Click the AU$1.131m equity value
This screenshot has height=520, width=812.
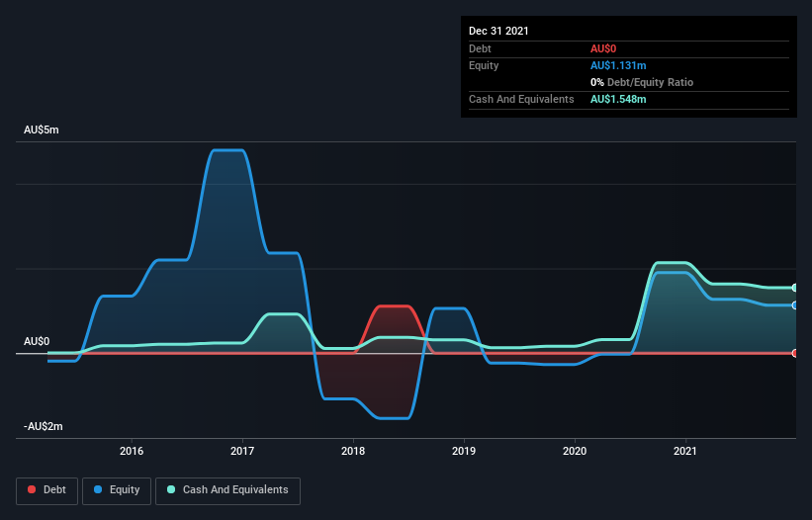coord(618,65)
